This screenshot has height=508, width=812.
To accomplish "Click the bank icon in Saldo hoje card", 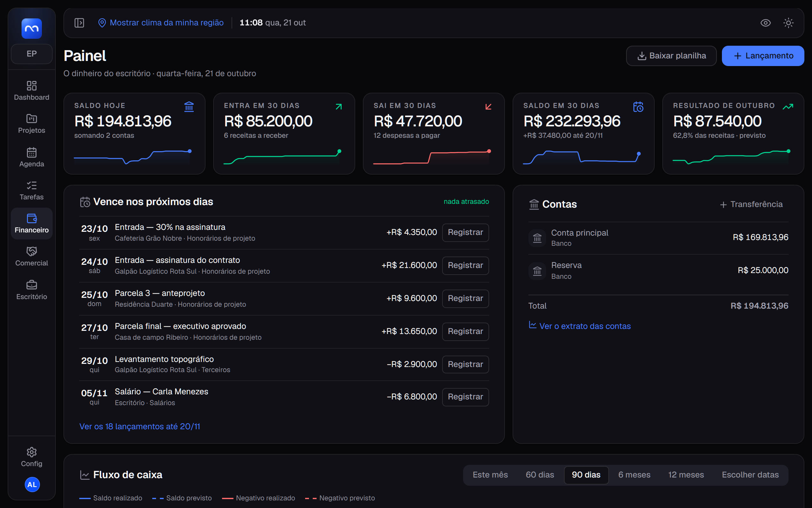I will 189,106.
